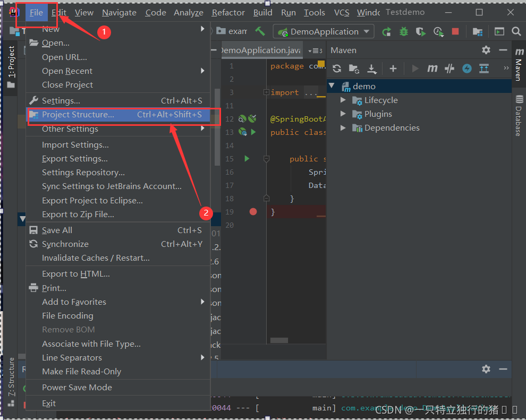Click Export to Zip File

pos(118,214)
